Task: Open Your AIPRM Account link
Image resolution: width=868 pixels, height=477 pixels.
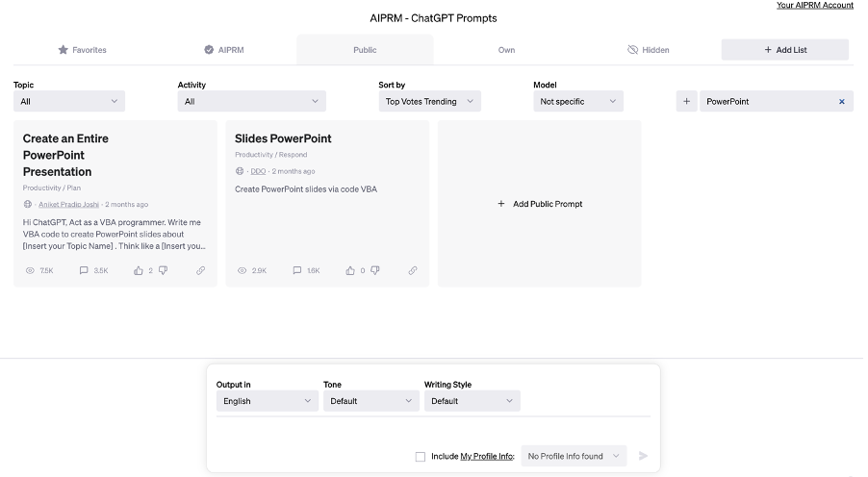Action: 815,5
